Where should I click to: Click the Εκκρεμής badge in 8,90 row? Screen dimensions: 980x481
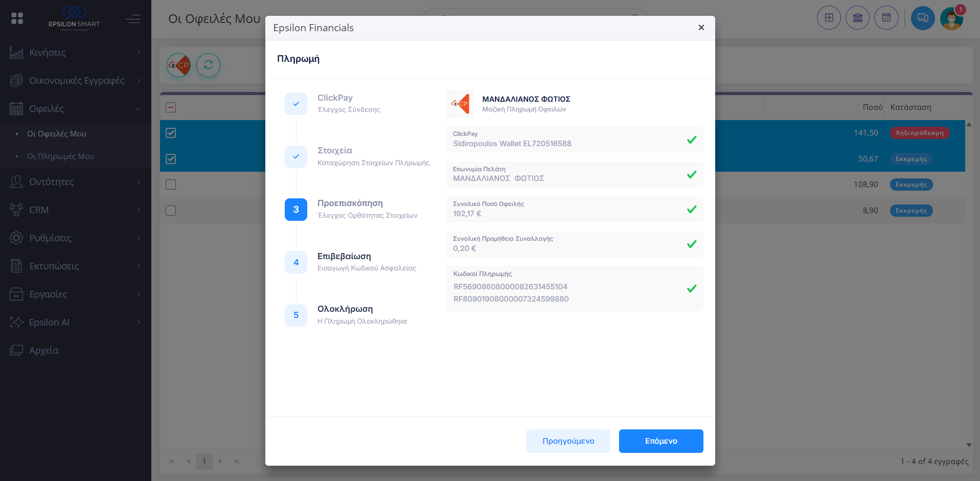click(x=911, y=211)
